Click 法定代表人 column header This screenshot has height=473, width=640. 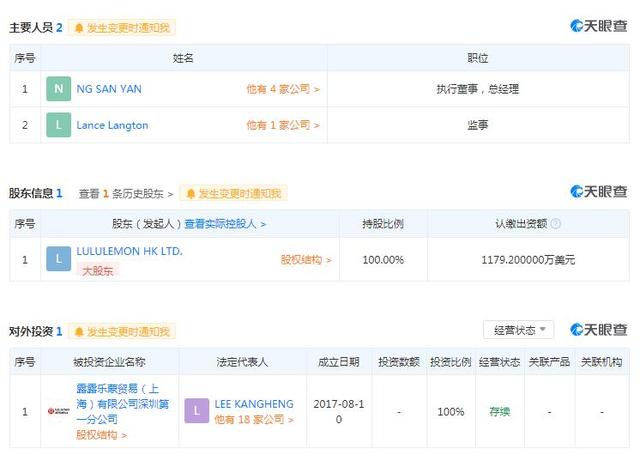242,362
